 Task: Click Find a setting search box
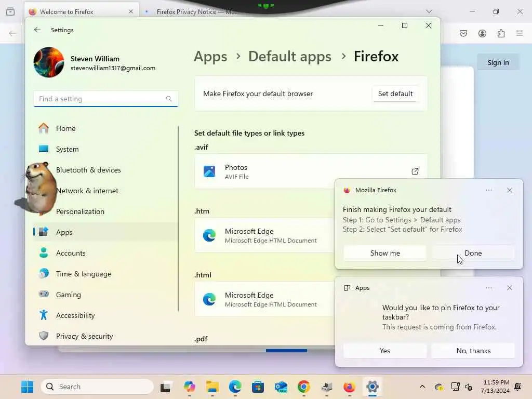105,99
